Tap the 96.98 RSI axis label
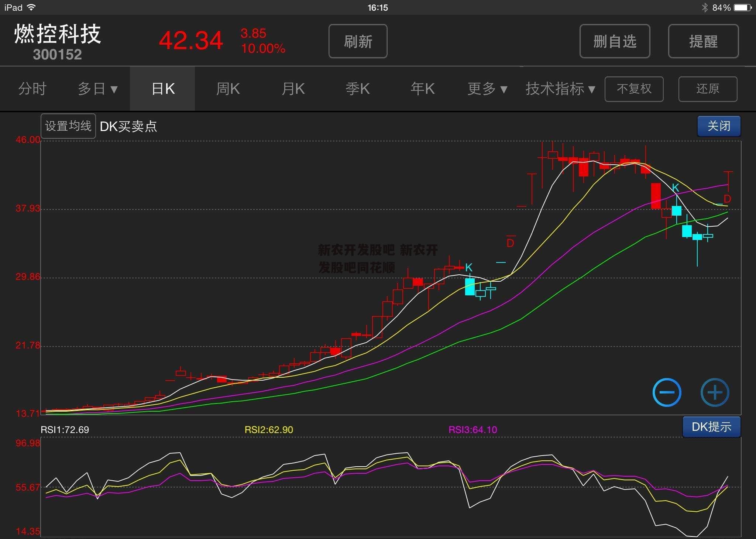 click(28, 443)
